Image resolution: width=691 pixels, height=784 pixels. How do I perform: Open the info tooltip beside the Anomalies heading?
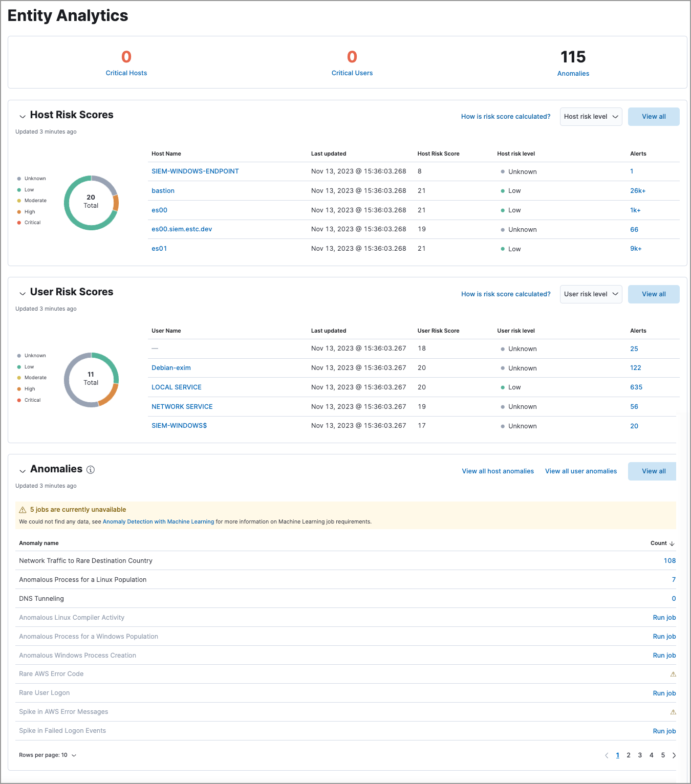pyautogui.click(x=91, y=469)
